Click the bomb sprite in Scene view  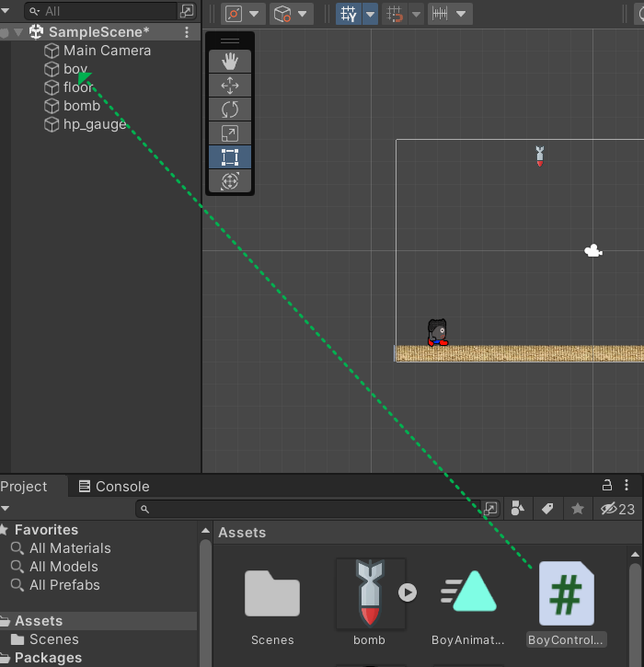[x=540, y=156]
